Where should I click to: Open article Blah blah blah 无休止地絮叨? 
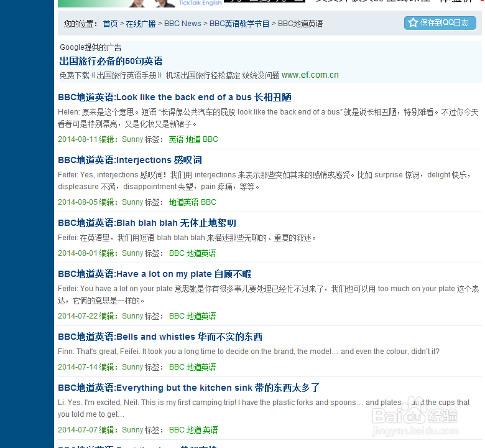[147, 223]
